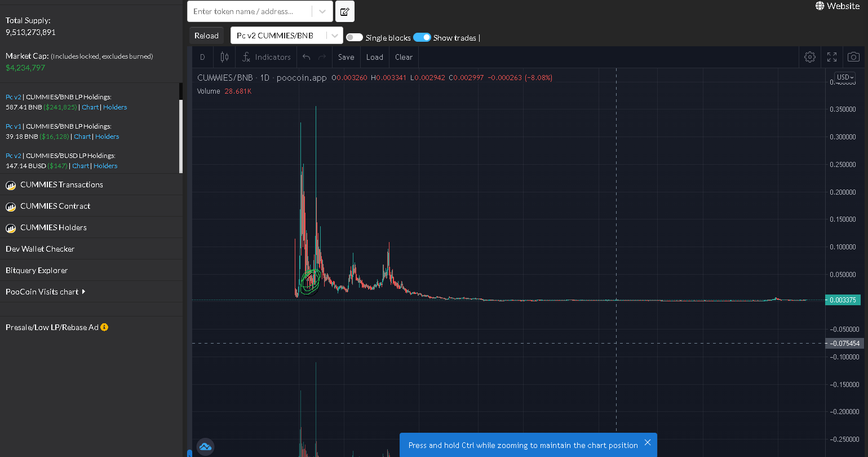Viewport: 868px width, 457px height.
Task: Load a saved chart layout
Action: [375, 57]
